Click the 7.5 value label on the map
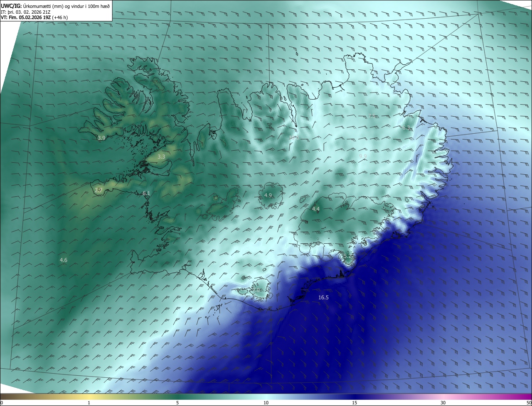The width and height of the screenshot is (532, 406). click(x=372, y=116)
